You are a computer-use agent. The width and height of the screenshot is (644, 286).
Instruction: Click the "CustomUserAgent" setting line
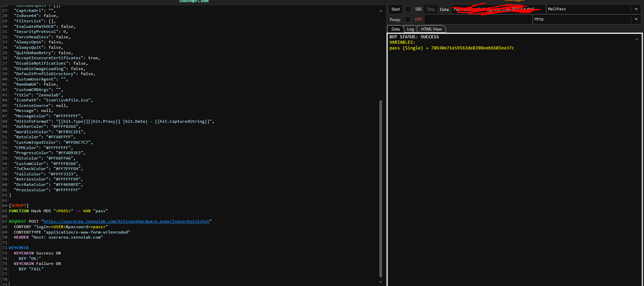pyautogui.click(x=41, y=79)
